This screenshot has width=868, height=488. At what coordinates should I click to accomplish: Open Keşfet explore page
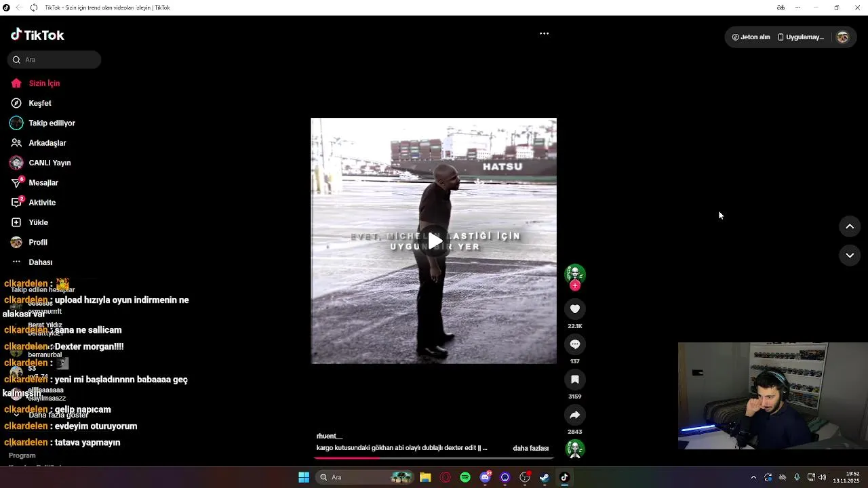[x=40, y=103]
